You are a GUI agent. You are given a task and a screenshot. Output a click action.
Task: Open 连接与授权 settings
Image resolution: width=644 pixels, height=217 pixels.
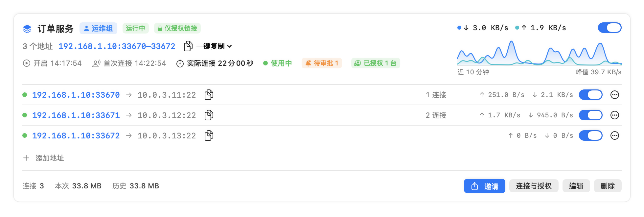tap(534, 186)
